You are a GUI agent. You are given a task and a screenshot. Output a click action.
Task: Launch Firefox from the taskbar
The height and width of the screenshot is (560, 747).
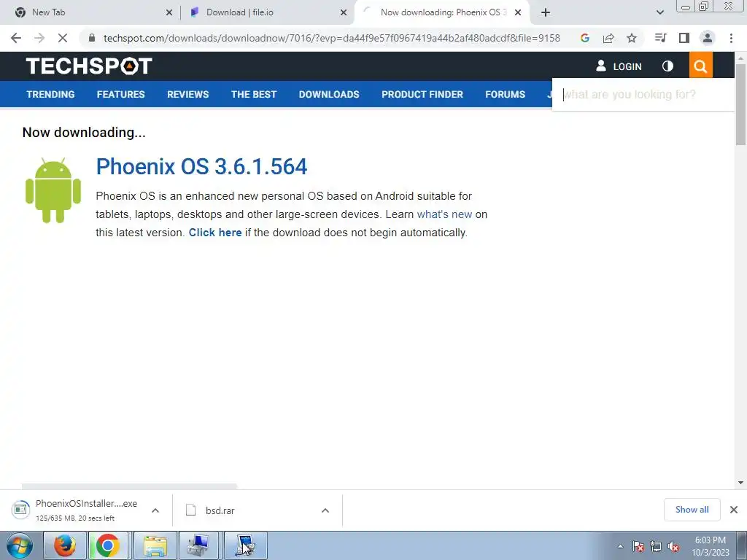[65, 545]
